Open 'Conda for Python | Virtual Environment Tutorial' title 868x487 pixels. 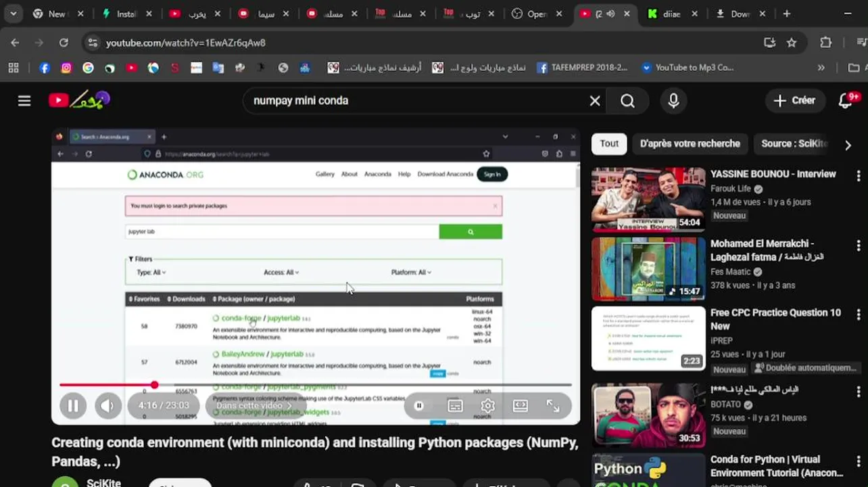click(777, 466)
